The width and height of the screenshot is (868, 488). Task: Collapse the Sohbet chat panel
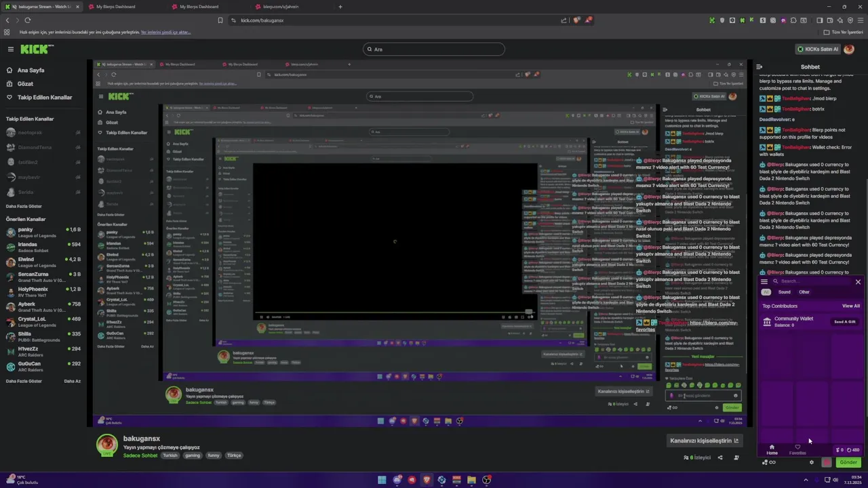coord(759,67)
